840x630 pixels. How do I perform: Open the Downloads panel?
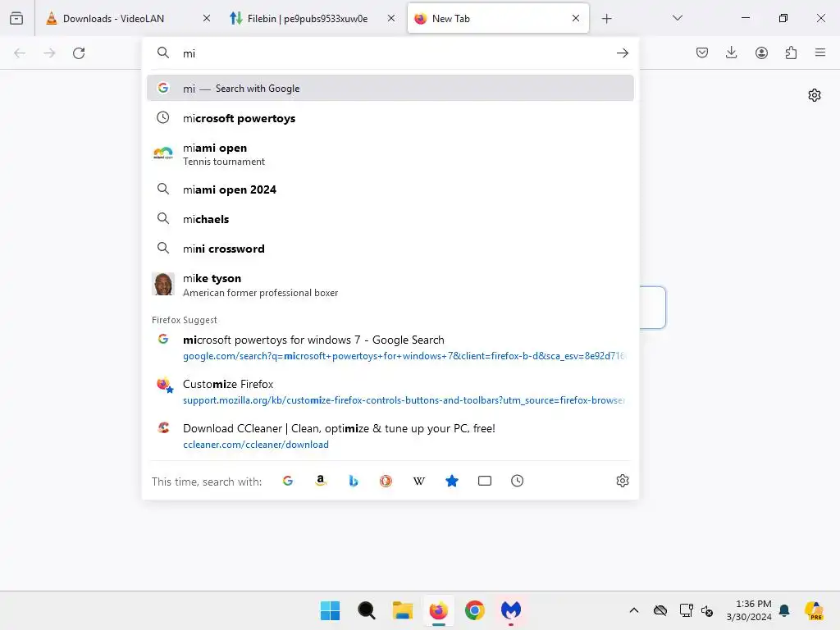pos(731,52)
